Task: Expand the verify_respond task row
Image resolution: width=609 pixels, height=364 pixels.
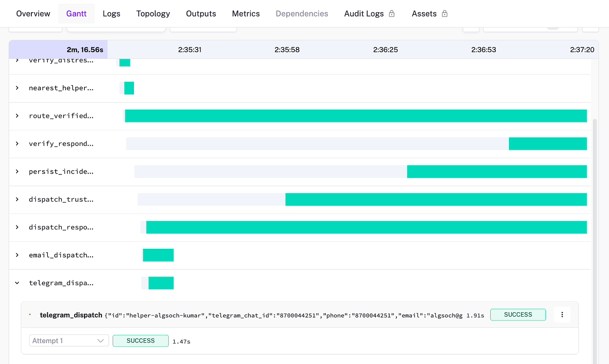Action: (x=17, y=144)
